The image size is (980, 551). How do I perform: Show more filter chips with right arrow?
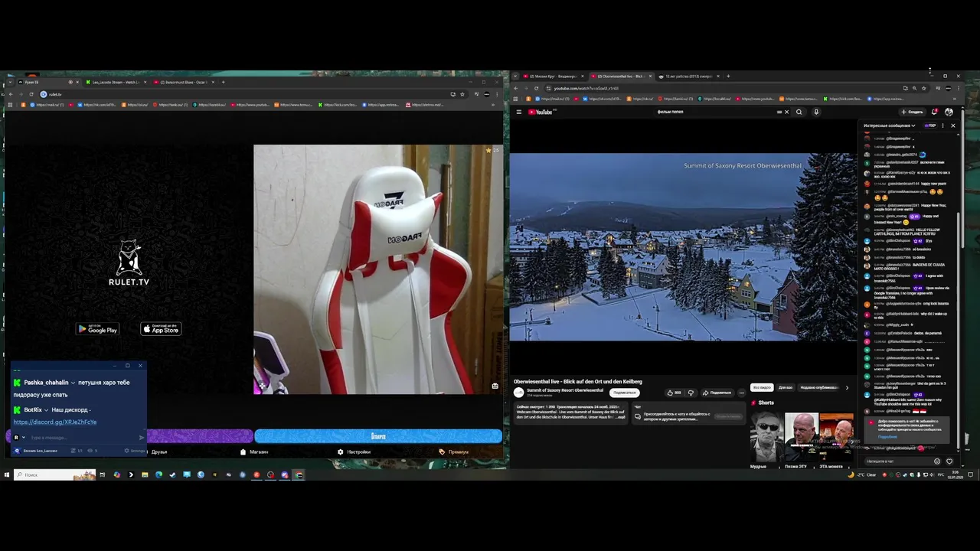pos(847,387)
